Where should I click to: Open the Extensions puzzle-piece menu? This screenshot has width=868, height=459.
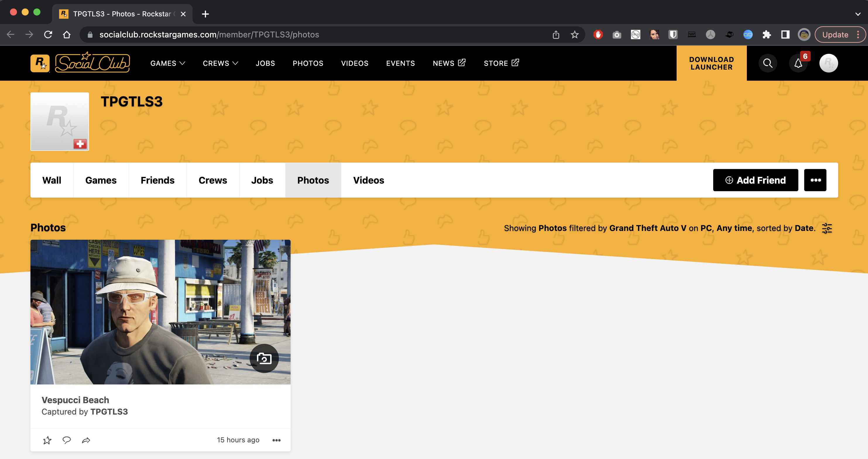coord(766,34)
